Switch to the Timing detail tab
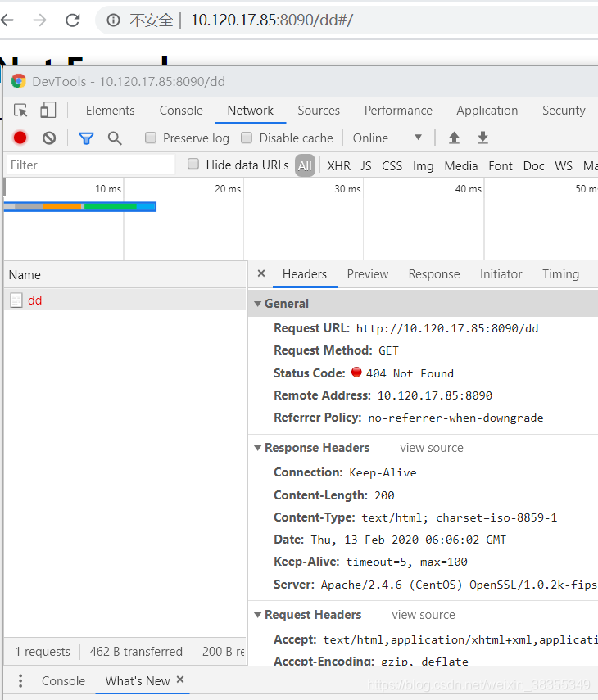The image size is (598, 700). point(561,274)
